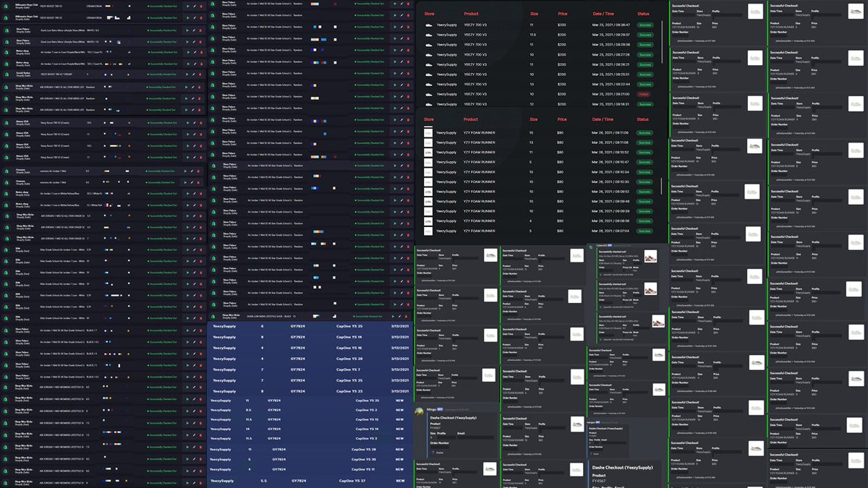Click the 11.5 size in the 09:29:07 order row
Image resolution: width=868 pixels, height=488 pixels.
click(x=533, y=34)
